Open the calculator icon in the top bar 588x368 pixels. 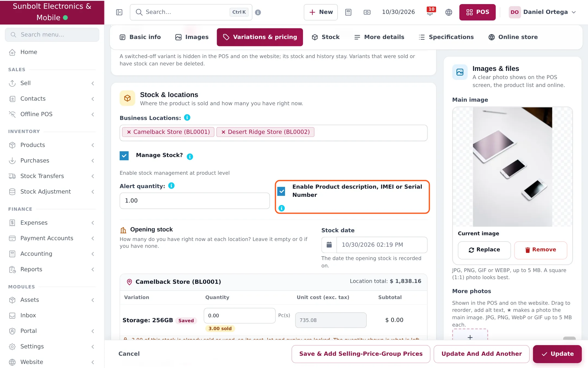pos(348,12)
